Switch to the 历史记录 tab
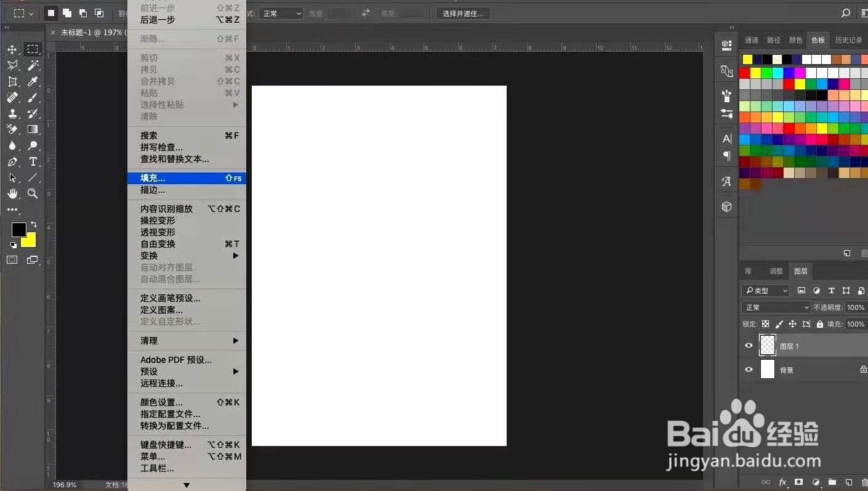Viewport: 868px width, 491px height. pyautogui.click(x=848, y=40)
